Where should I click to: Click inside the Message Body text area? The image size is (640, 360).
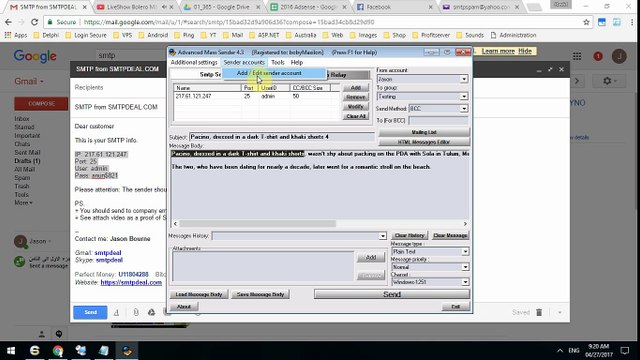(320, 188)
